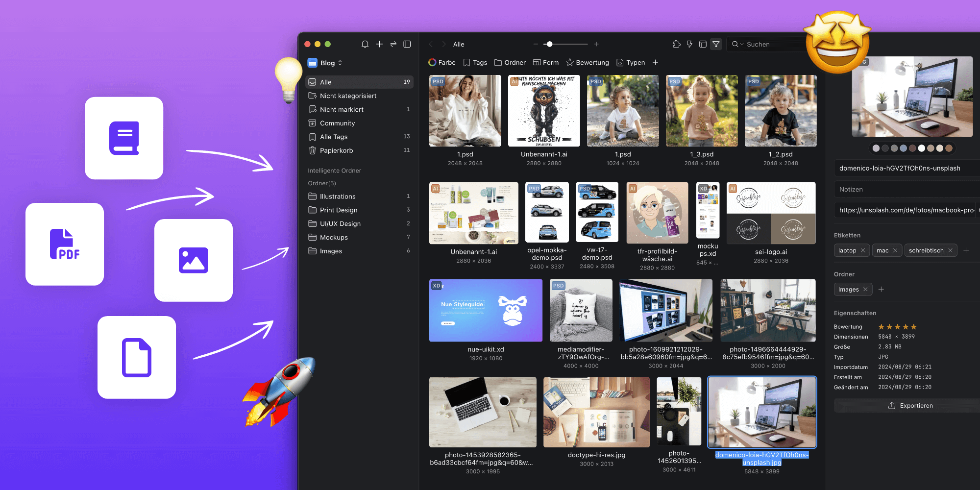Click the swap arrows icon in sidebar header
The image size is (980, 490).
tap(393, 44)
